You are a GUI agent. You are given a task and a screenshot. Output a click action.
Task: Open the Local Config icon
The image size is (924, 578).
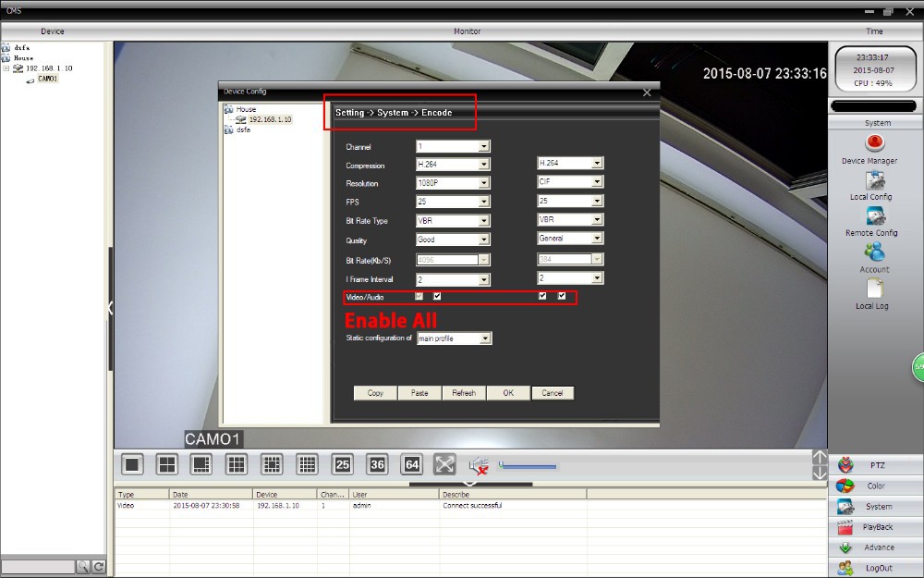pos(874,180)
